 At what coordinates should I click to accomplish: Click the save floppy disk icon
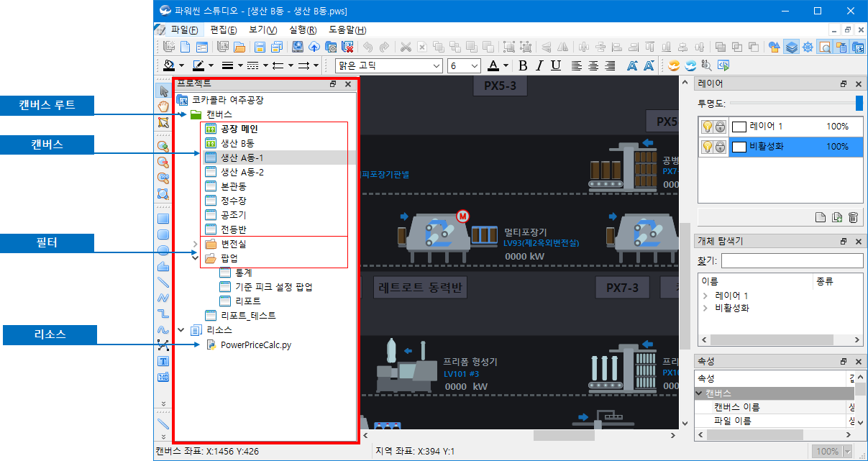(x=260, y=47)
